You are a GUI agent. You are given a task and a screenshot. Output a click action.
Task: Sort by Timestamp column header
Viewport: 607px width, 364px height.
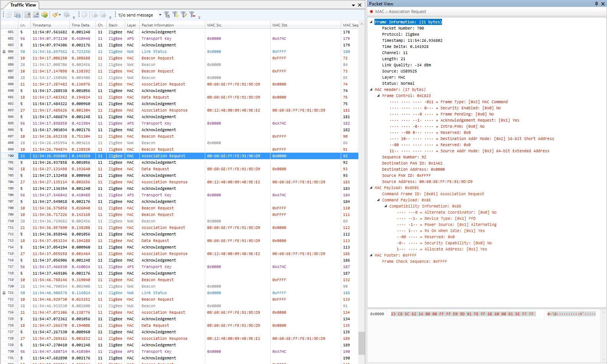(x=50, y=25)
